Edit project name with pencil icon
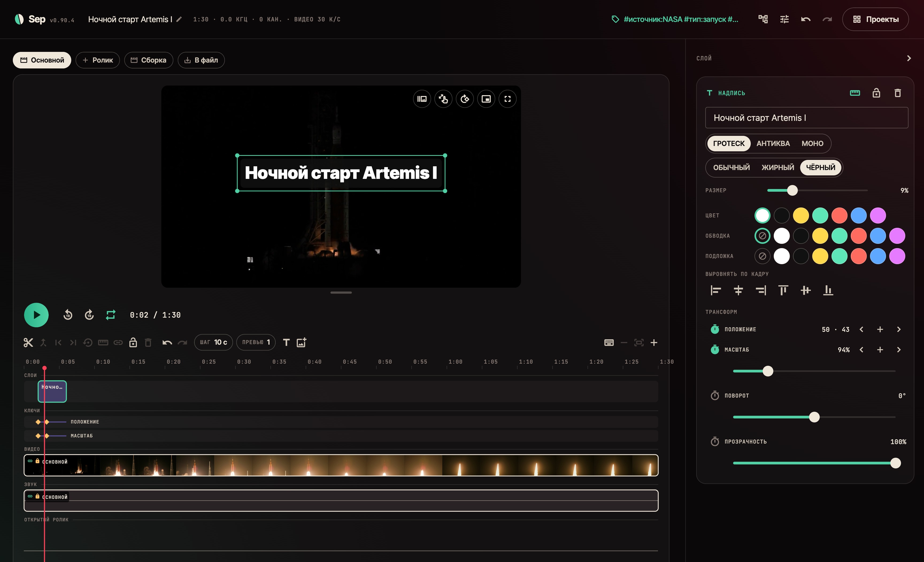924x562 pixels. click(x=179, y=19)
